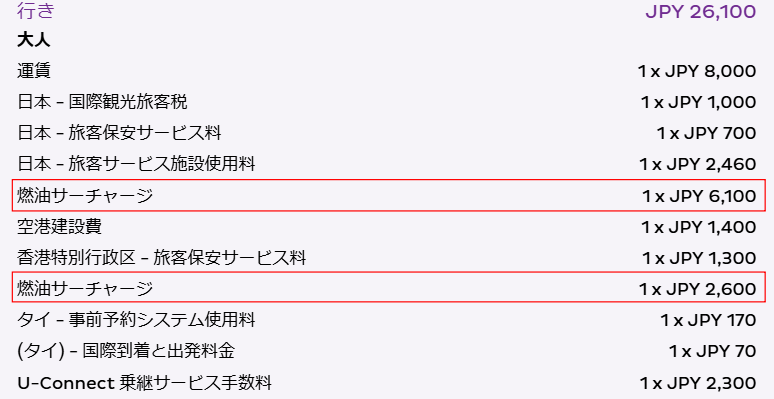Select the 運賃 fare row label

tap(34, 71)
